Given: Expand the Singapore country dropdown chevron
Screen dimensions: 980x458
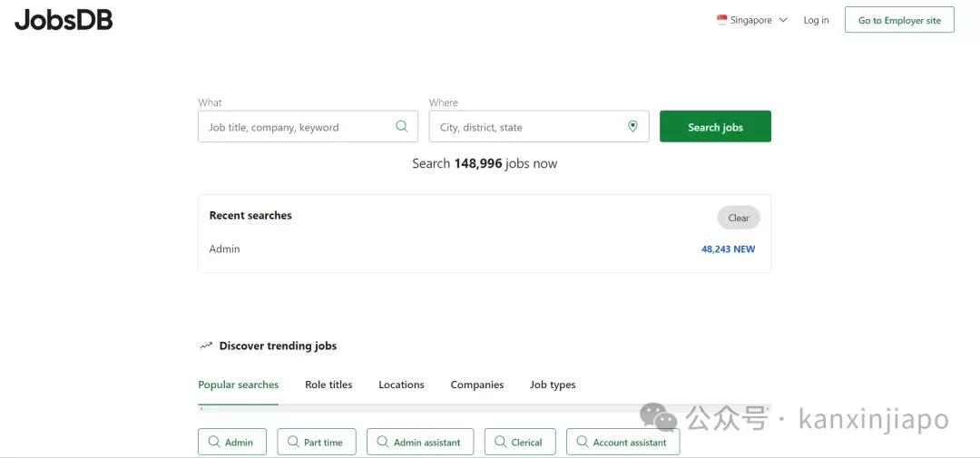Looking at the screenshot, I should (x=783, y=20).
